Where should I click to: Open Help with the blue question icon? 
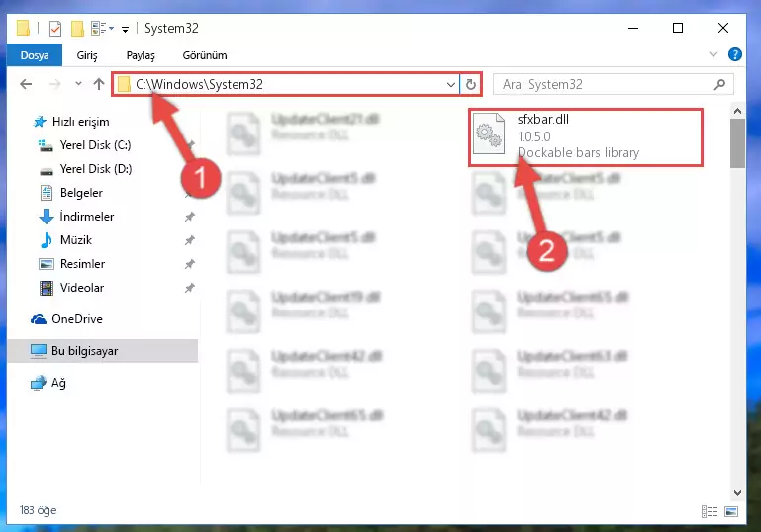pos(735,54)
